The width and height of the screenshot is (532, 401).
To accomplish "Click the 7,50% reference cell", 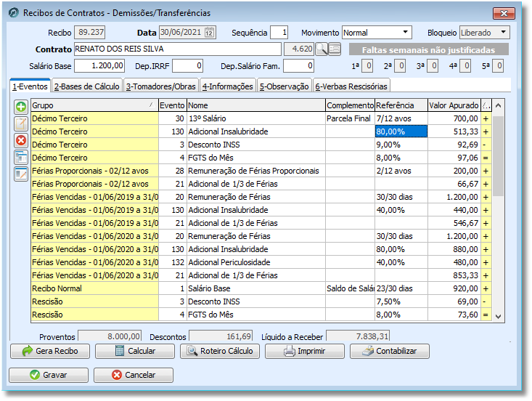I will click(x=401, y=301).
